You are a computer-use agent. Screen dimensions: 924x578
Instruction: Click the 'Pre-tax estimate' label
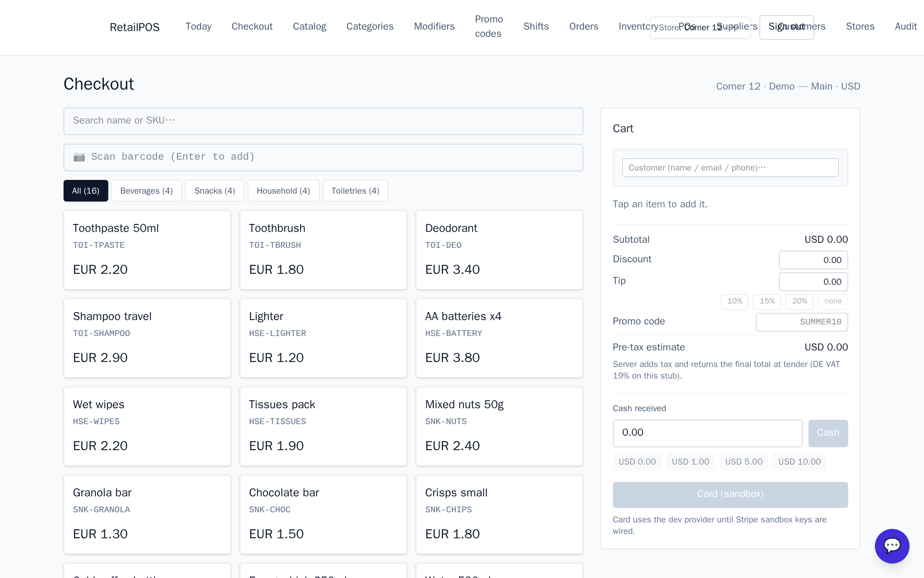649,347
